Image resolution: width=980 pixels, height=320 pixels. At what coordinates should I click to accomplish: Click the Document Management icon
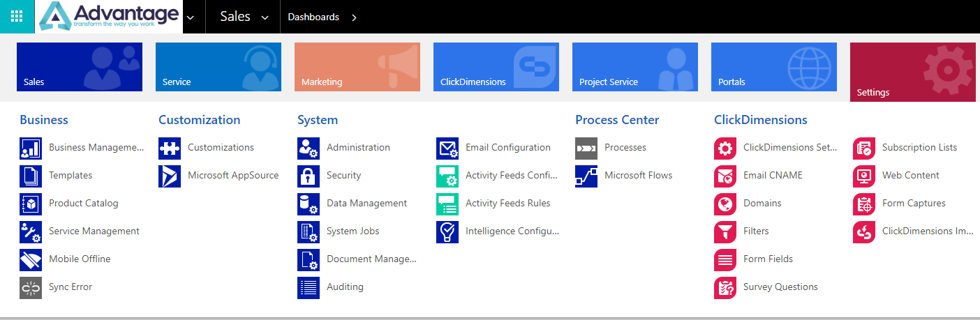coord(309,260)
